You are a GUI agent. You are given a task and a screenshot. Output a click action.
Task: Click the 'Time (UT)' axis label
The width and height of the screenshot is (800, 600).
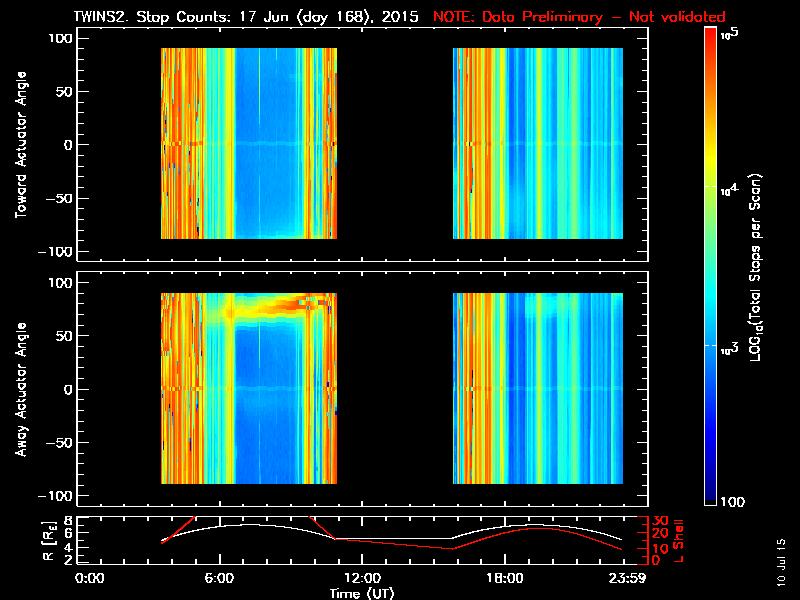pyautogui.click(x=362, y=593)
